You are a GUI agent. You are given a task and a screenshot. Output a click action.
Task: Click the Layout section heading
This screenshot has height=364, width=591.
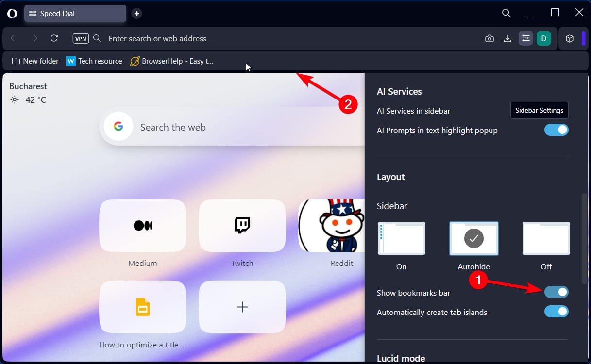pos(391,177)
